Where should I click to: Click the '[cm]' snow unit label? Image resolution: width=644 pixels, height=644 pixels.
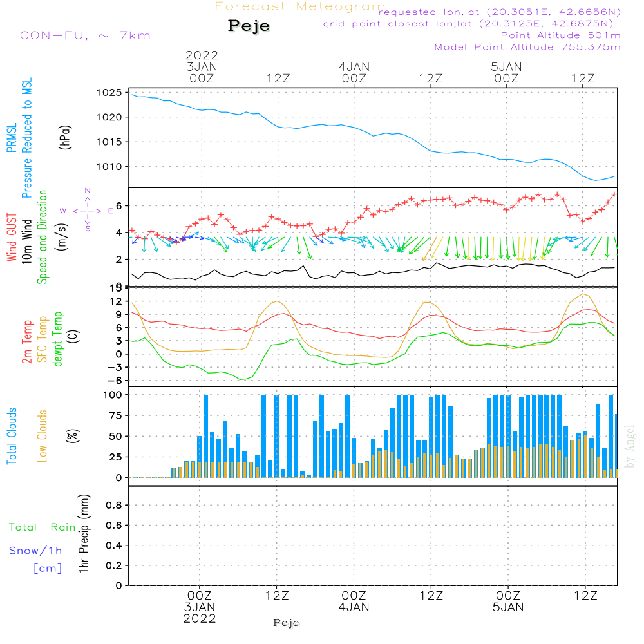pos(48,569)
